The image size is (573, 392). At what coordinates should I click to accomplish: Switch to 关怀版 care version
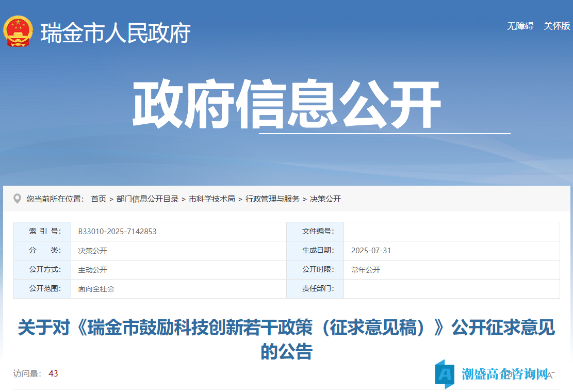(x=557, y=26)
